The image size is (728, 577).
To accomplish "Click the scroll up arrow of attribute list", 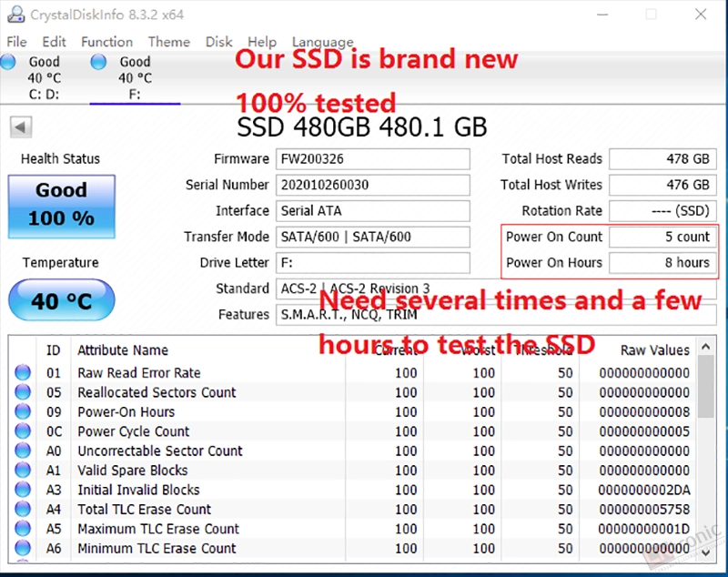I will point(706,347).
